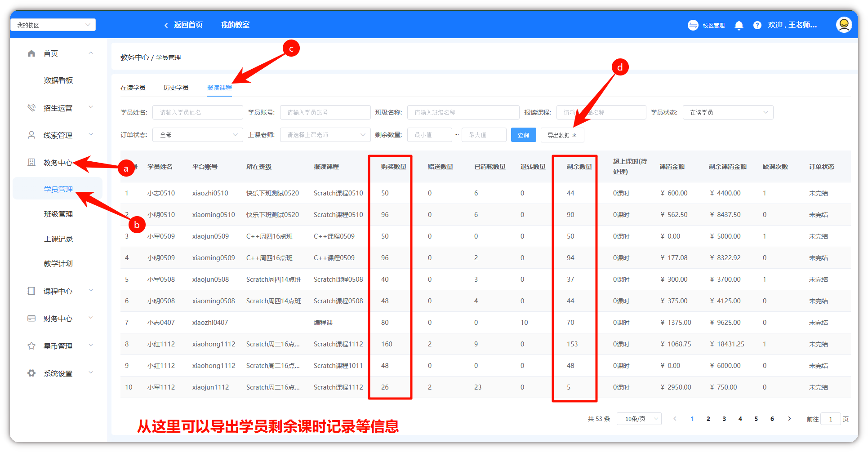Expand the 上课老师 teacher selector
This screenshot has width=868, height=452.
click(x=325, y=135)
